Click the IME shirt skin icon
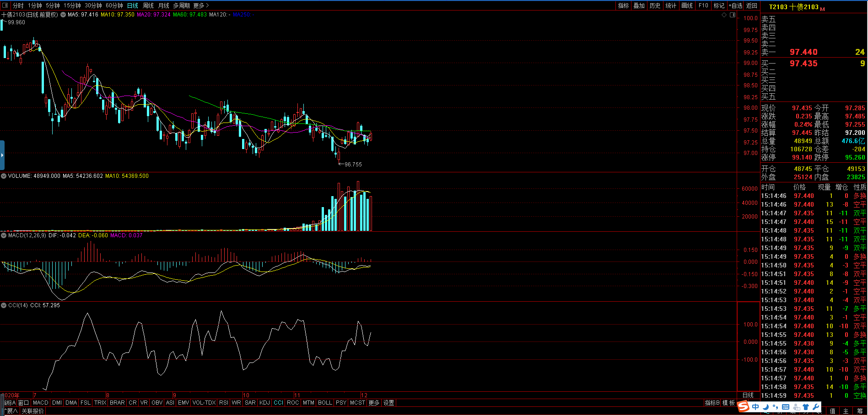This screenshot has height=416, width=868. [806, 406]
